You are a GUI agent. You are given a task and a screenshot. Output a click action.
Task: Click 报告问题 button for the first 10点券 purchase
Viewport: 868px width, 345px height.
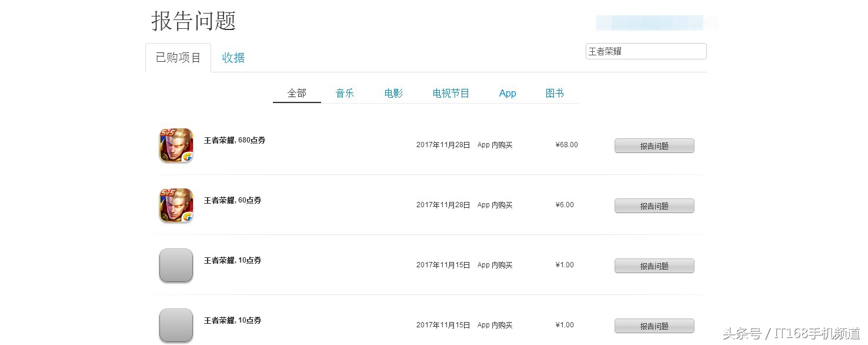pyautogui.click(x=654, y=266)
